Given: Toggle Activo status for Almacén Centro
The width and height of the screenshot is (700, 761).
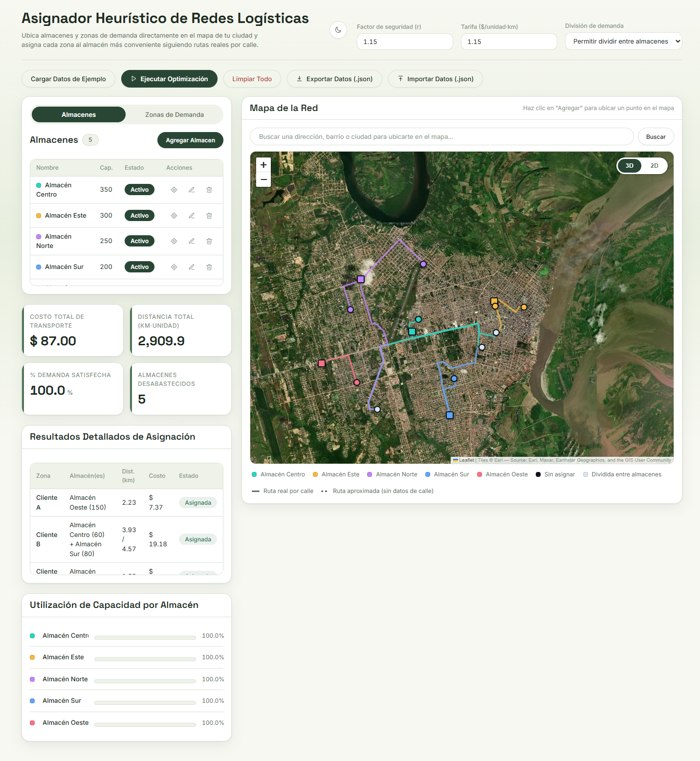Looking at the screenshot, I should (x=139, y=190).
